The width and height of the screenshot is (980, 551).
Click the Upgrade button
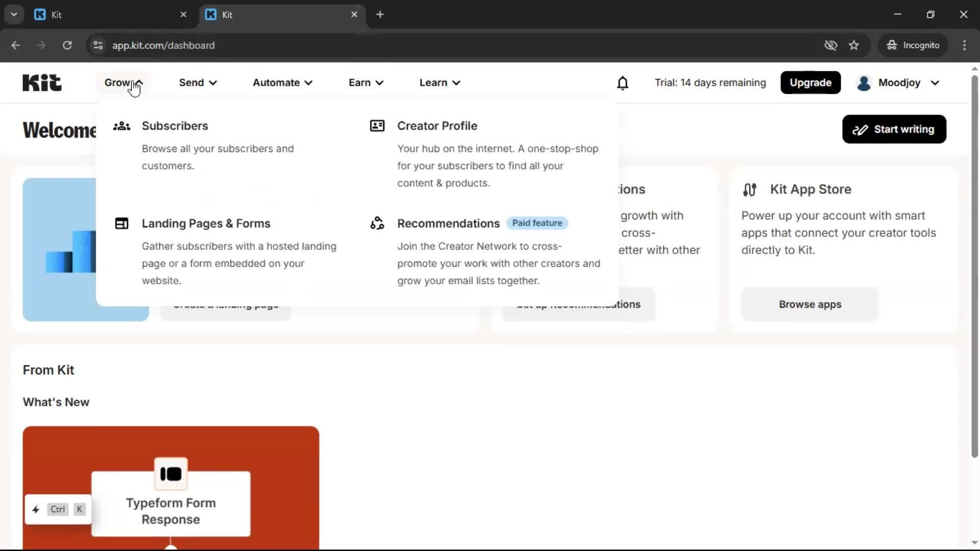[x=810, y=82]
